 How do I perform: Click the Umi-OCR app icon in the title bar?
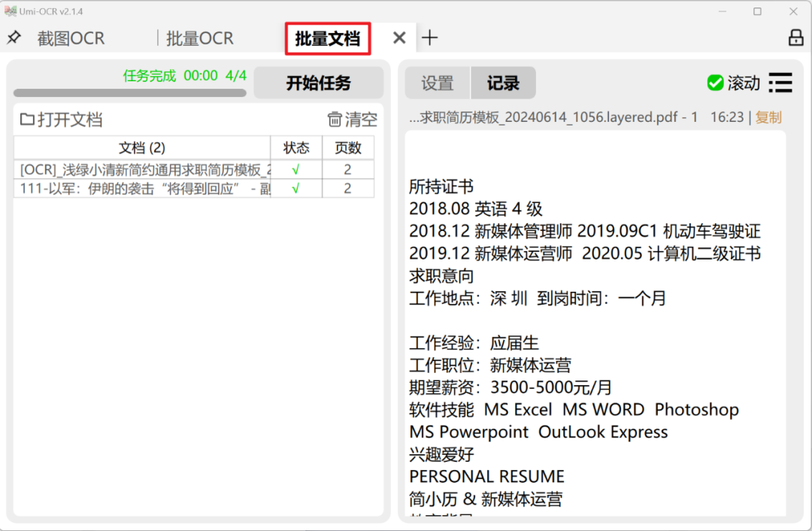12,11
